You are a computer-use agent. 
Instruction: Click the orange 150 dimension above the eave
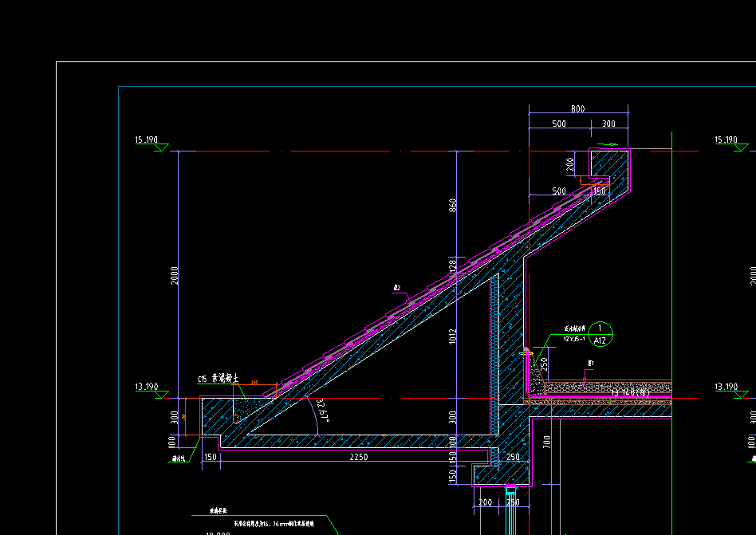(x=254, y=383)
